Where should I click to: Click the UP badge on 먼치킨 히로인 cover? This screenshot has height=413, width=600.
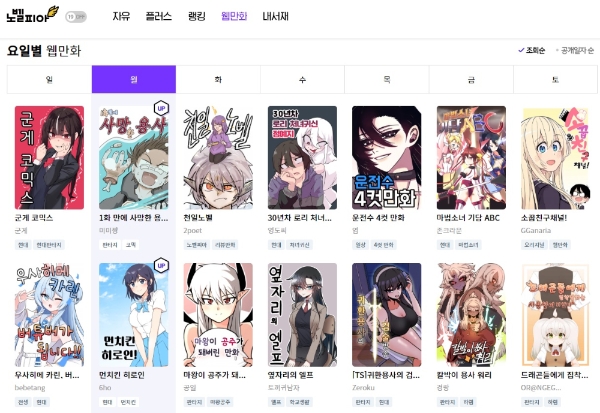tap(161, 266)
